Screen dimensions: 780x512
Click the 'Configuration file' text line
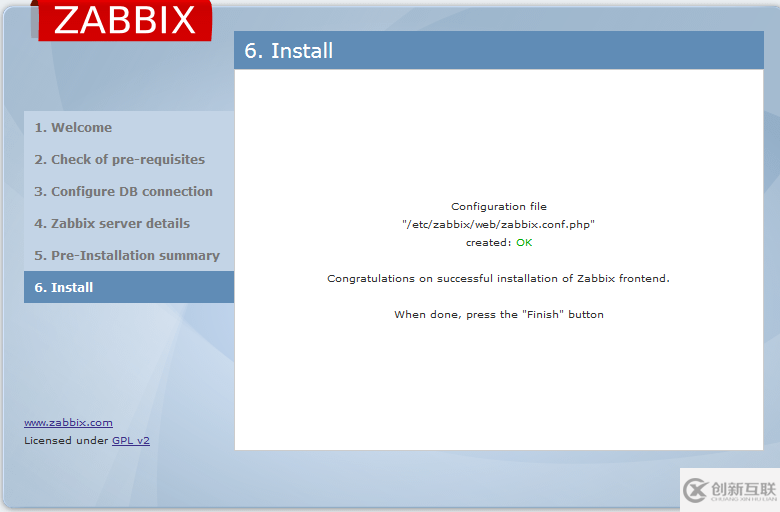pos(499,206)
